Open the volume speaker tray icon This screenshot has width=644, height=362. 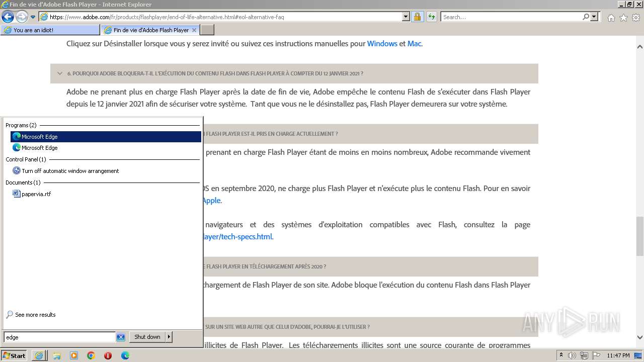pyautogui.click(x=572, y=355)
